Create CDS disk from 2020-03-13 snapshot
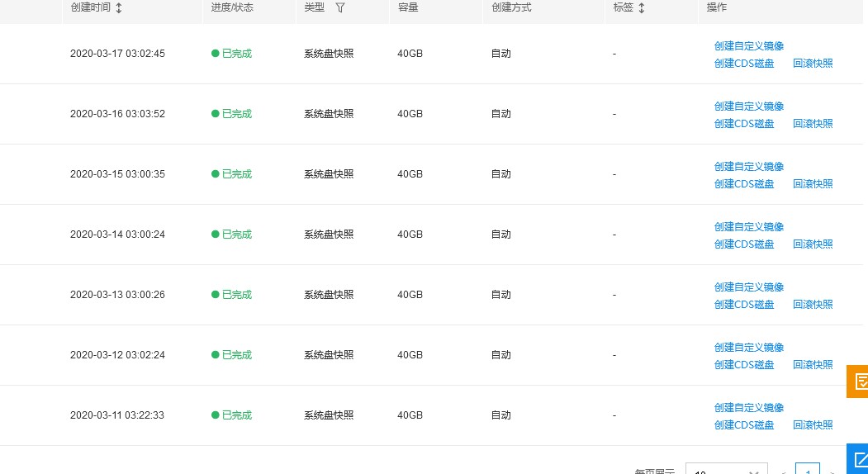This screenshot has width=868, height=474. click(744, 305)
